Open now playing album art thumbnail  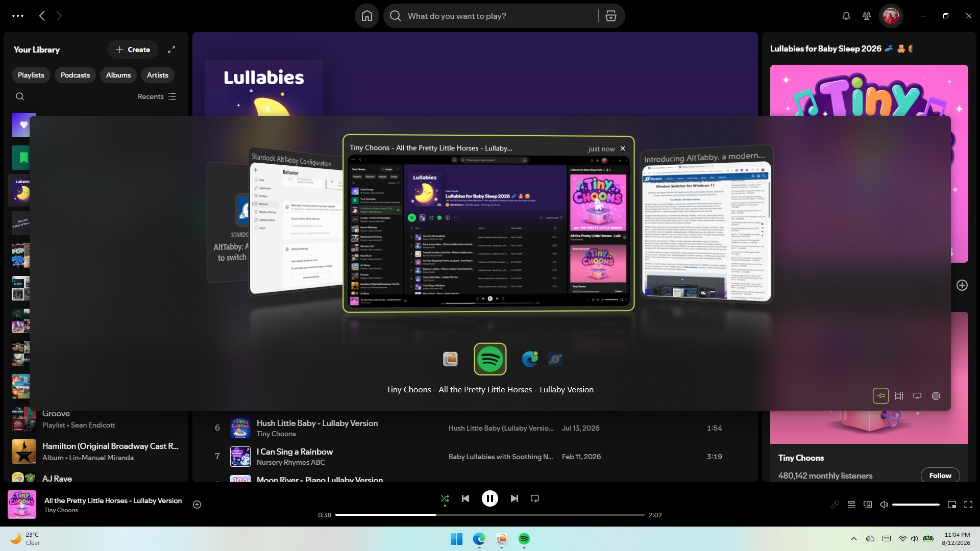tap(22, 505)
